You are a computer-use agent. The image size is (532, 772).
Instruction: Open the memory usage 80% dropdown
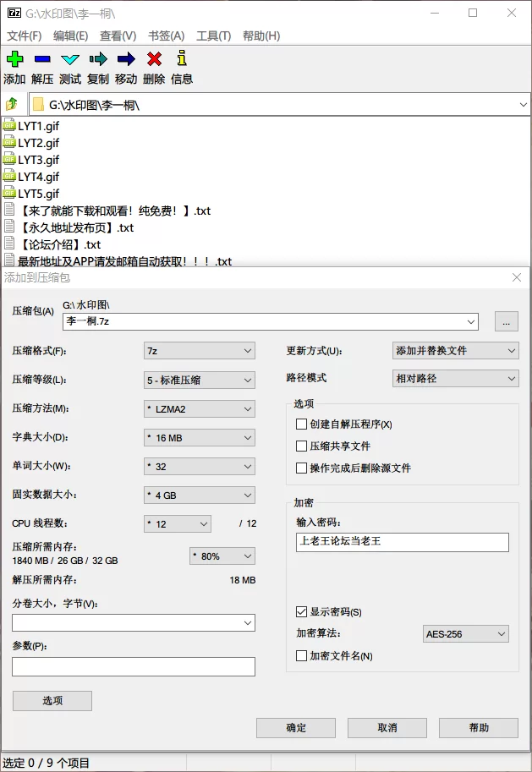click(222, 556)
